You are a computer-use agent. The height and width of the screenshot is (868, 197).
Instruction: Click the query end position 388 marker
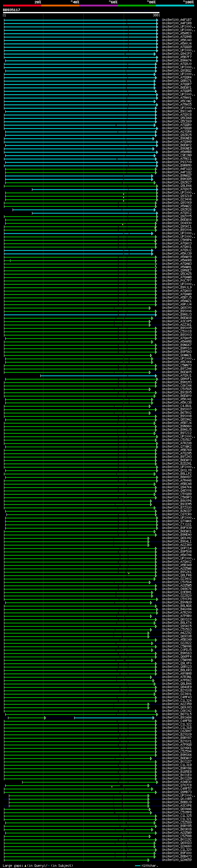[x=155, y=15]
